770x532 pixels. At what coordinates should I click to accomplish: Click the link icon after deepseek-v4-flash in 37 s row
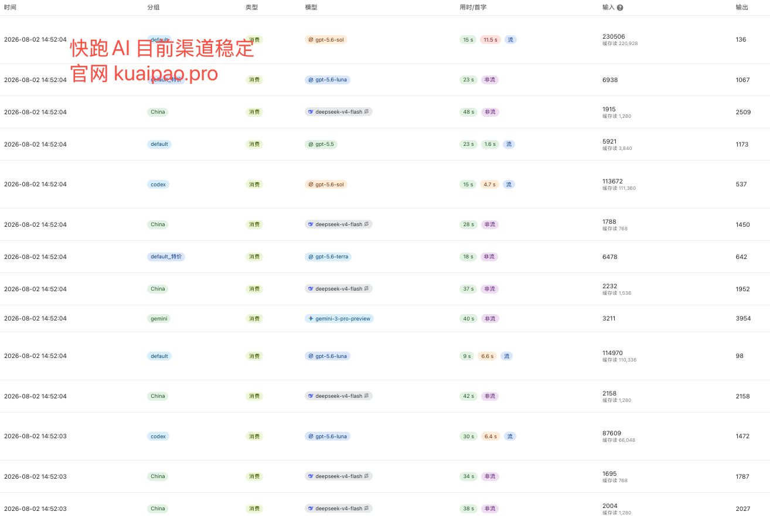[367, 289]
